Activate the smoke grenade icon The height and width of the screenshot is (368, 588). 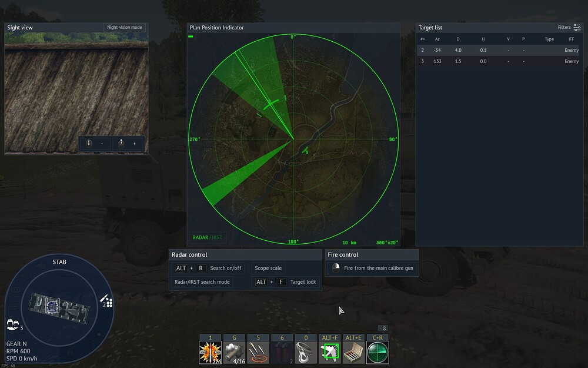(234, 353)
